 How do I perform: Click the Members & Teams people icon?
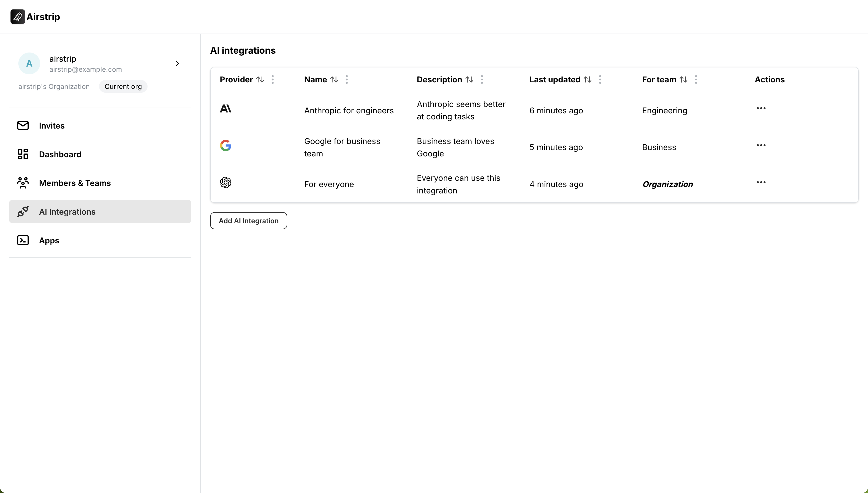click(x=23, y=183)
